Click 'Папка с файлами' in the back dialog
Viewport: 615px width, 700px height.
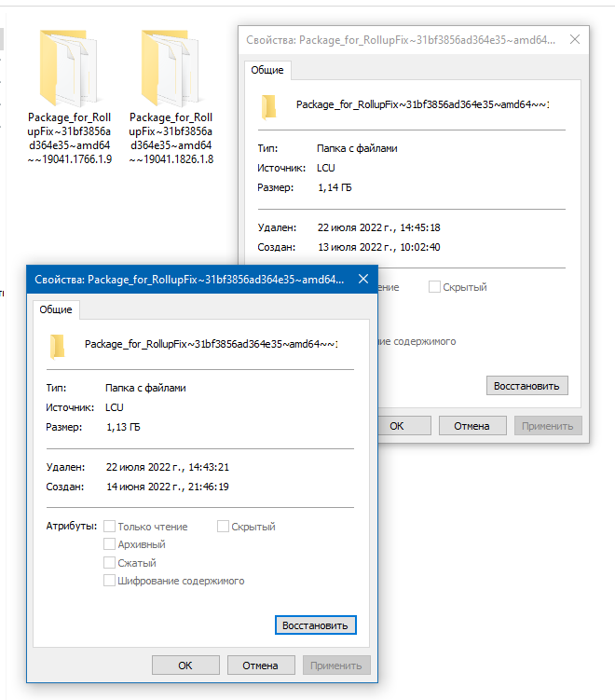(x=357, y=148)
